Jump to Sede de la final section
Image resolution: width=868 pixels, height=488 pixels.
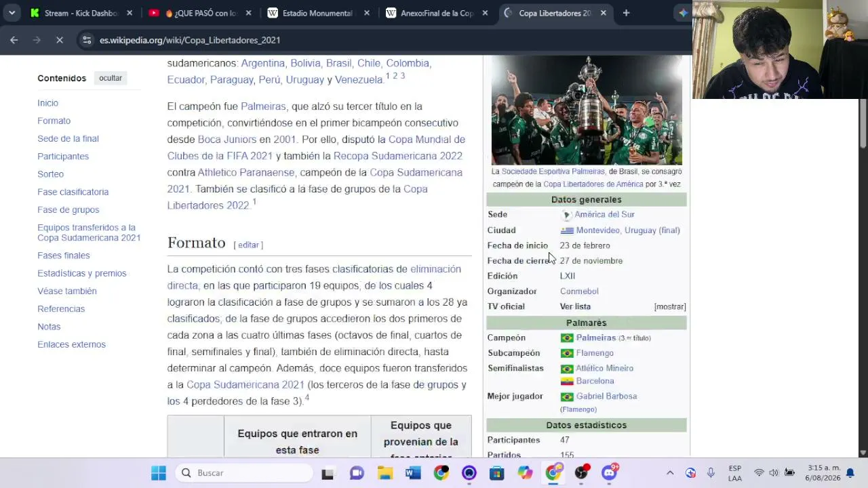[x=68, y=138]
